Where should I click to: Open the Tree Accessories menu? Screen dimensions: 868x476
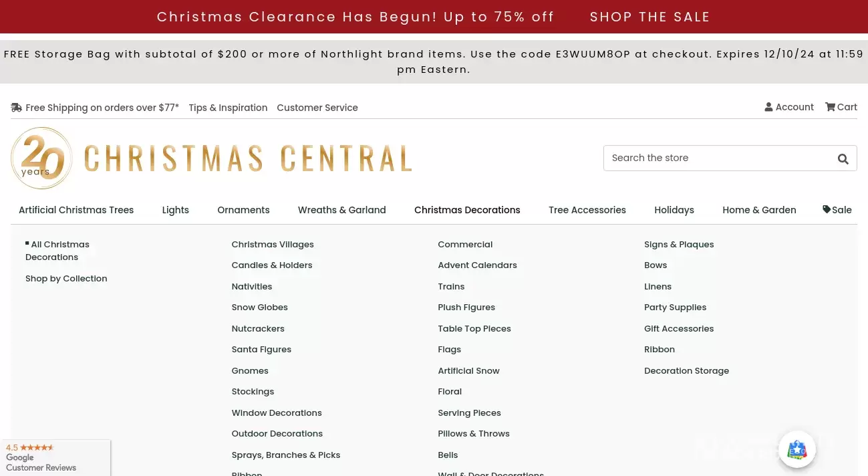coord(587,210)
